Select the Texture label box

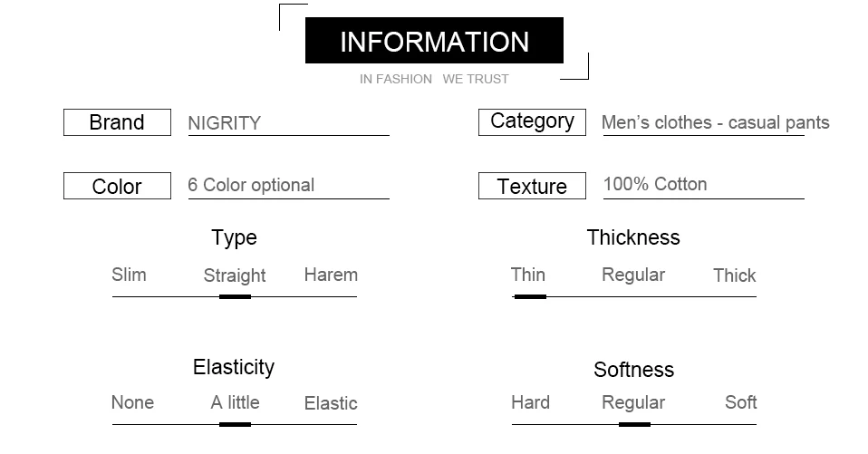point(532,186)
